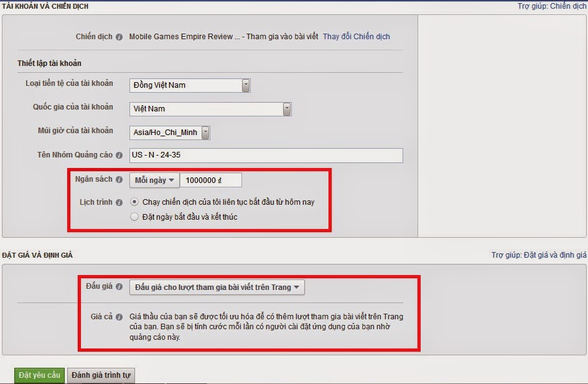The image size is (588, 384).
Task: Click Thay đổi Chiến dịch link
Action: (357, 36)
